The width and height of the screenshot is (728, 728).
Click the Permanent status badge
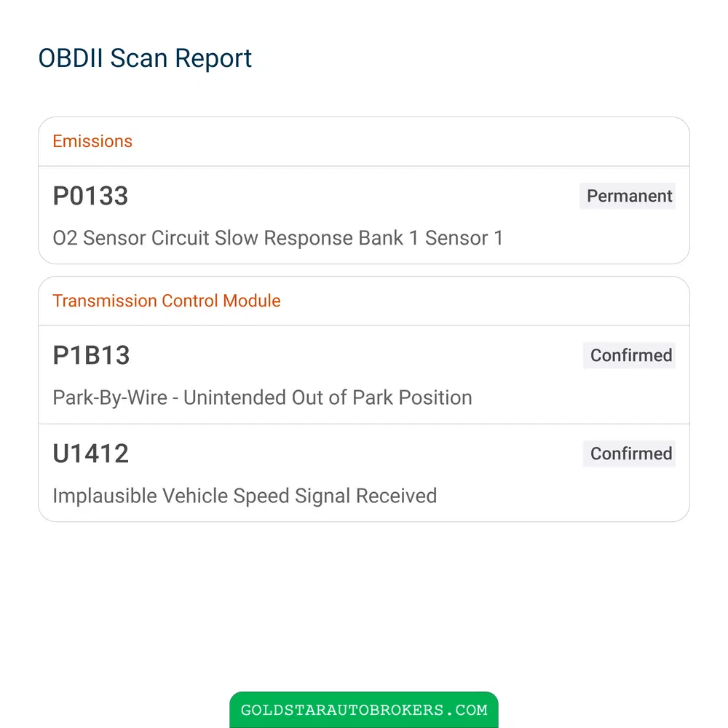(x=628, y=196)
